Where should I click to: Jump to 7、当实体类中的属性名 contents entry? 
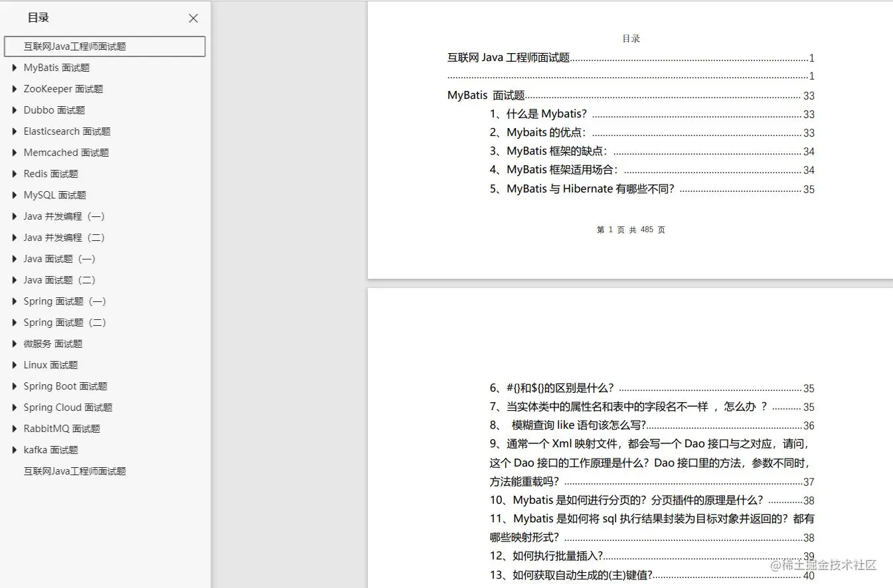[652, 407]
